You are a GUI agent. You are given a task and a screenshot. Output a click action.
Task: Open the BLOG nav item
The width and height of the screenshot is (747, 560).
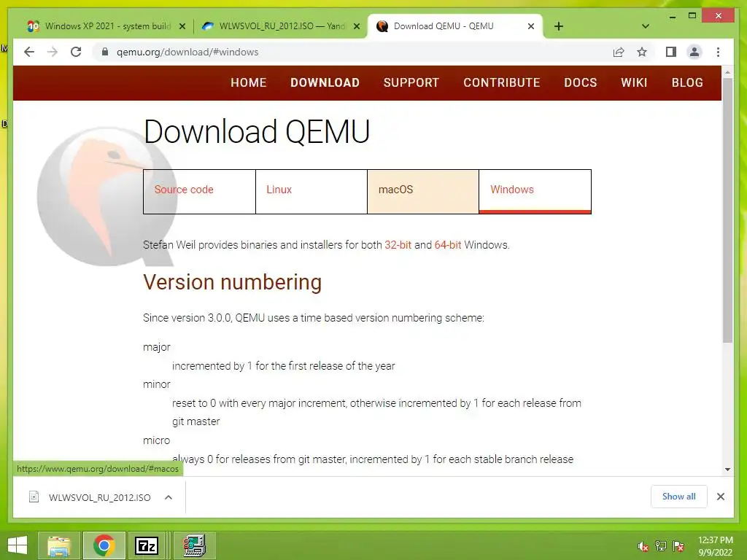[687, 82]
